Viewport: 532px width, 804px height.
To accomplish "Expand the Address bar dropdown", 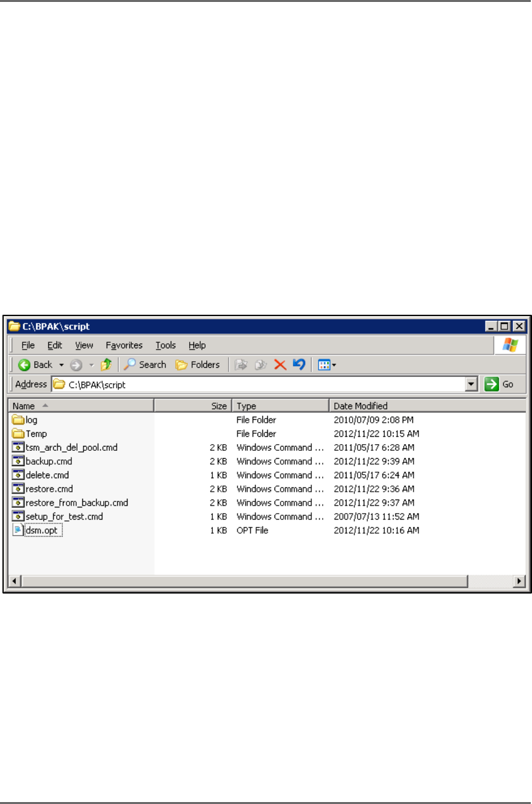I will pyautogui.click(x=471, y=384).
